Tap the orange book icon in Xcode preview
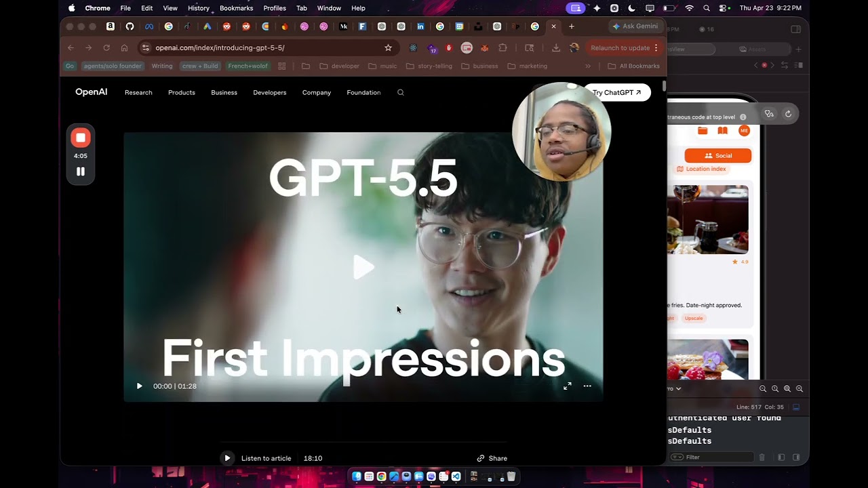The width and height of the screenshot is (868, 488). tap(723, 131)
